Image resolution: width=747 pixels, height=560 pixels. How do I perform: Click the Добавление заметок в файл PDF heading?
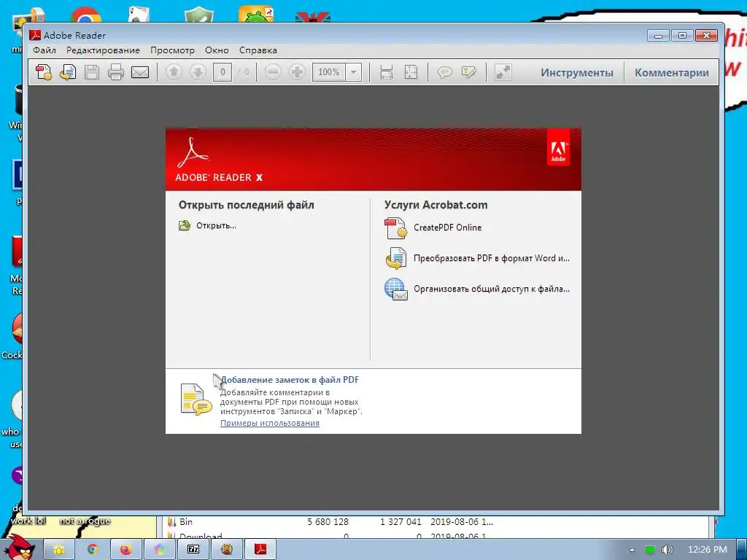[289, 380]
